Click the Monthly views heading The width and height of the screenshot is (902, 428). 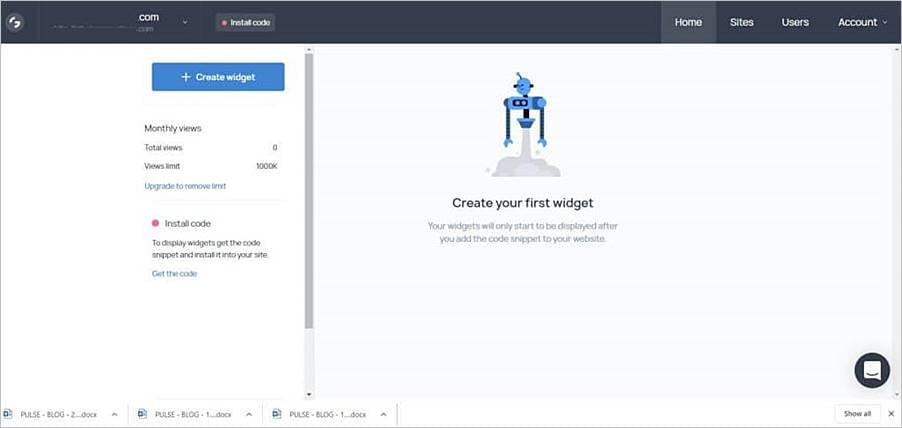[173, 128]
